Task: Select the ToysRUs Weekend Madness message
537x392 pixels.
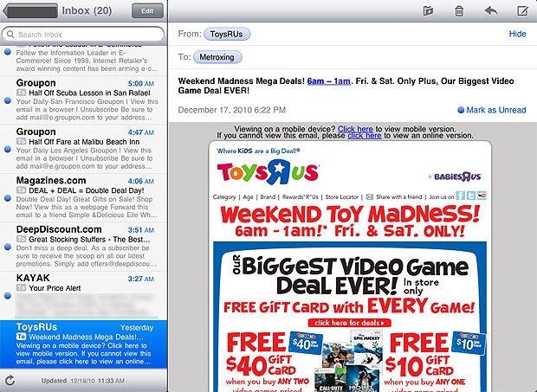Action: pos(83,344)
